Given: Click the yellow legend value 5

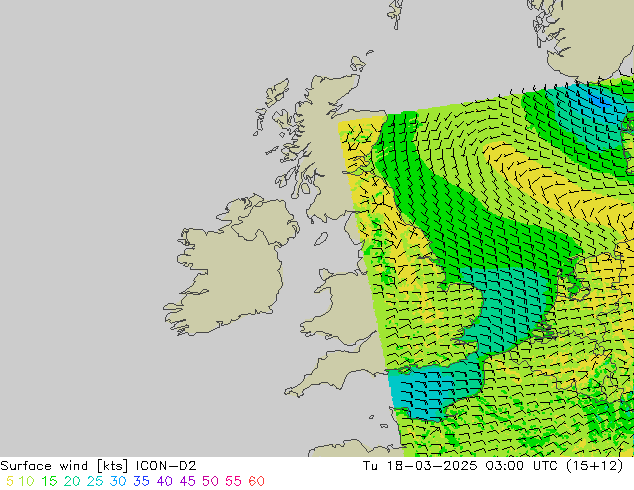Looking at the screenshot, I should click(10, 481).
